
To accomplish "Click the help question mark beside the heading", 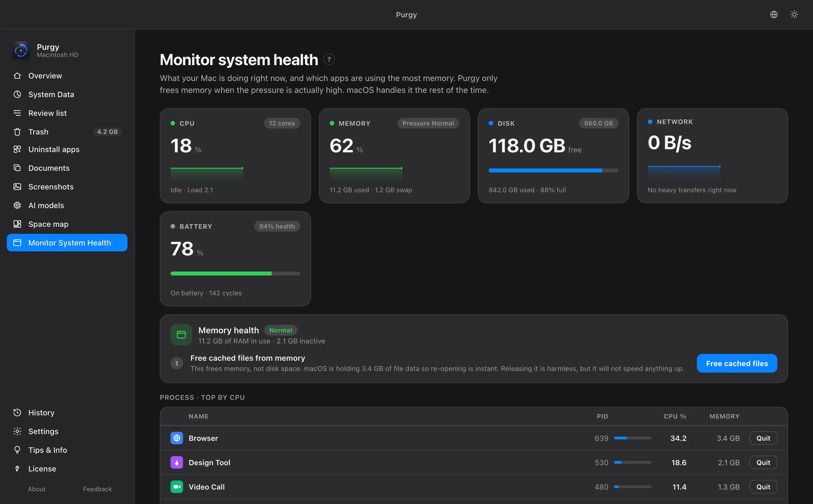I will [x=329, y=59].
